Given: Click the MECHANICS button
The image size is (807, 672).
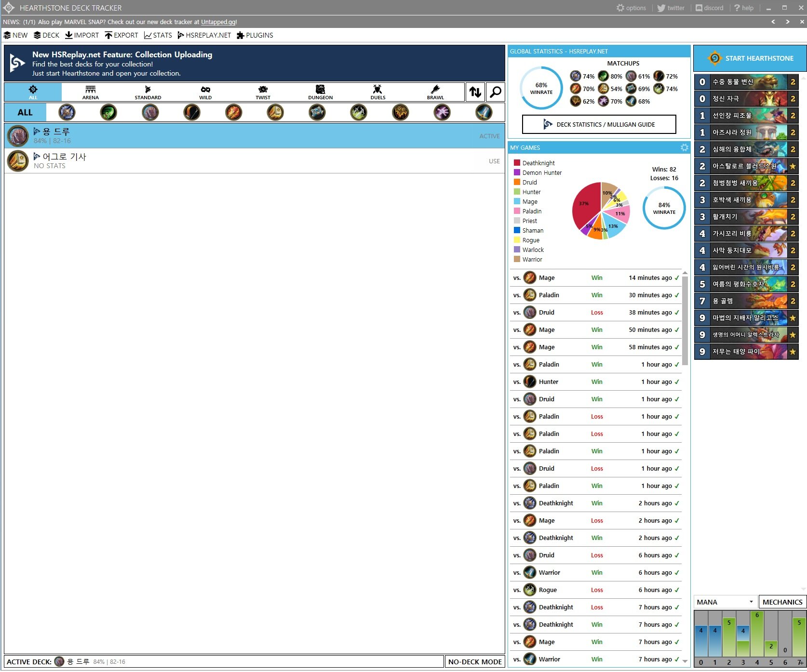Looking at the screenshot, I should tap(782, 602).
